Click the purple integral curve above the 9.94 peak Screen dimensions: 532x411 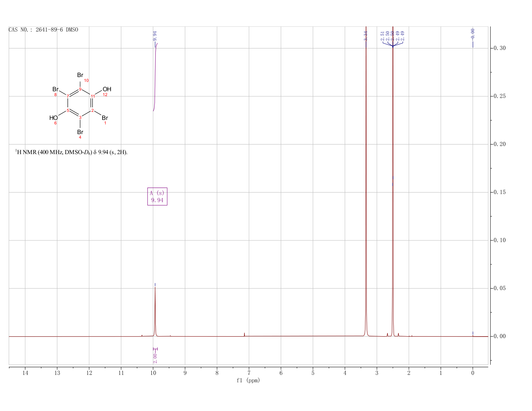point(155,77)
